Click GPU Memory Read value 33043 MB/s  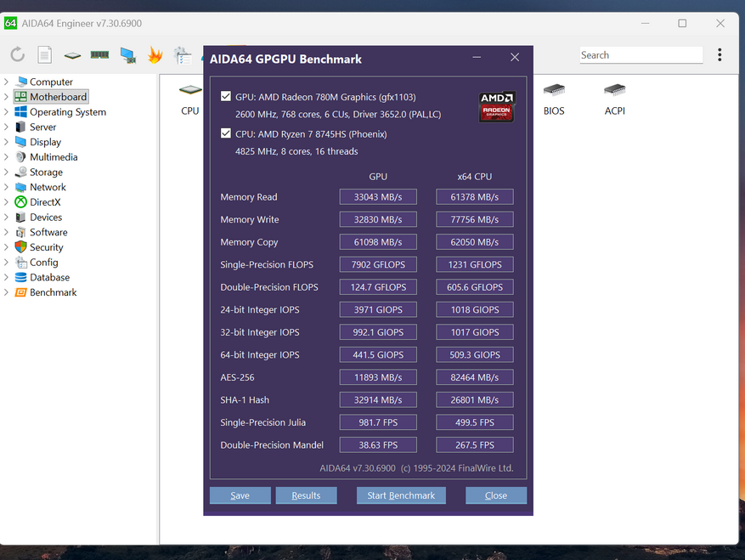point(378,197)
